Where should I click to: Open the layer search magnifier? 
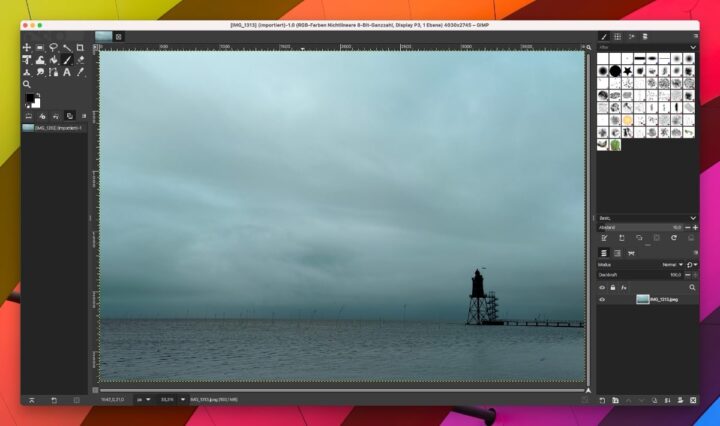[x=692, y=287]
